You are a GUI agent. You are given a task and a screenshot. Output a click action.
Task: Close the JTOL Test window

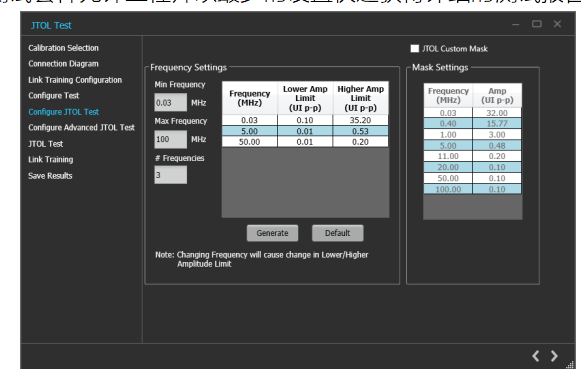tap(557, 24)
